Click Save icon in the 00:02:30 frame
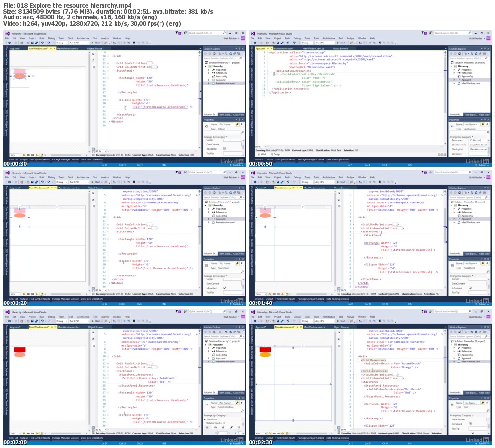Viewport: 495px width, 448px height. pyautogui.click(x=278, y=321)
